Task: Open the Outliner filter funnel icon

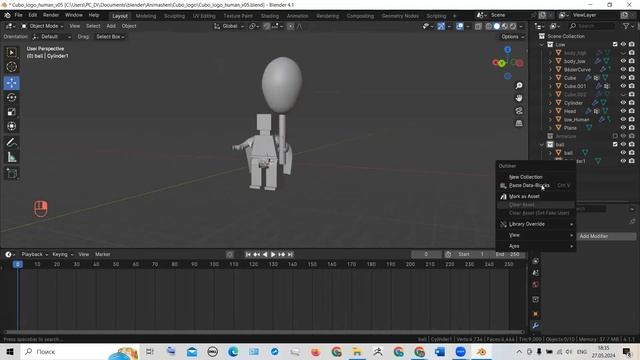Action: point(626,26)
